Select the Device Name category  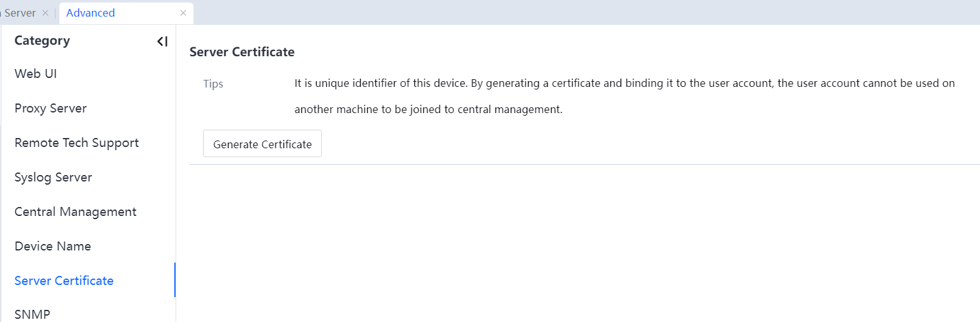pyautogui.click(x=52, y=246)
